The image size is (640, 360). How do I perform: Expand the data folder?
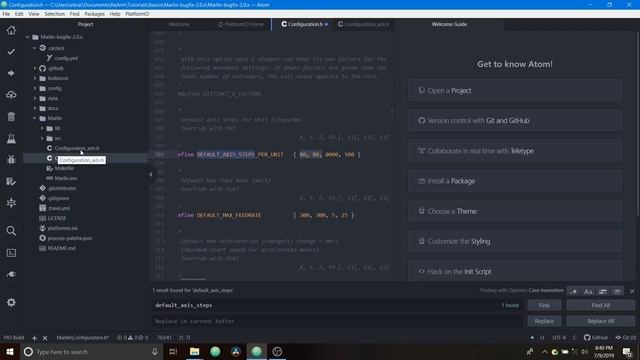35,98
